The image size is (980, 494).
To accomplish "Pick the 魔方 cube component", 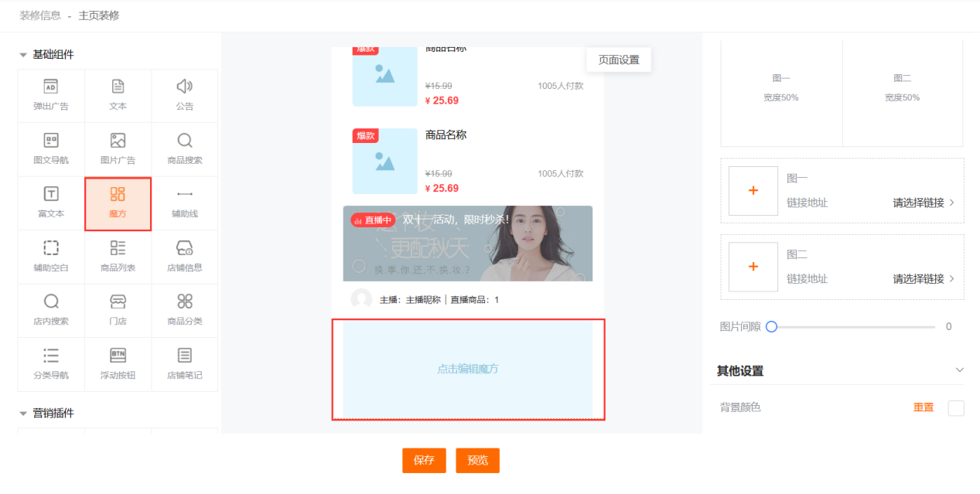I will (x=118, y=203).
